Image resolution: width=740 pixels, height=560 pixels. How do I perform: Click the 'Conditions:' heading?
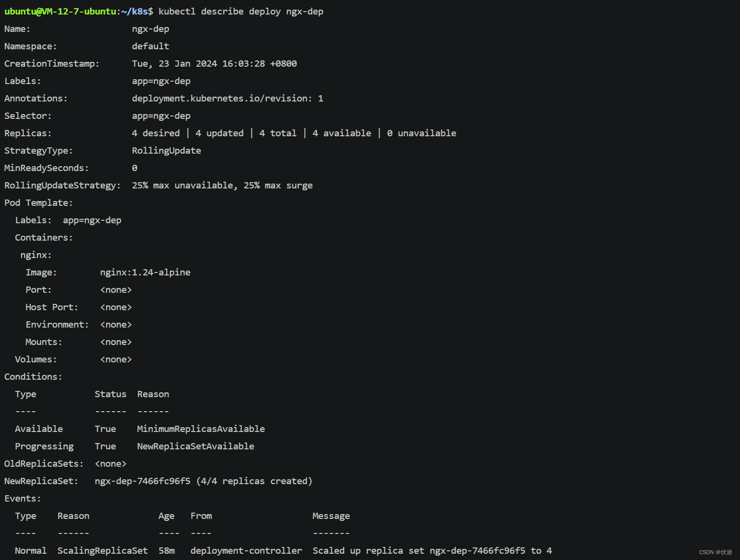click(x=33, y=377)
